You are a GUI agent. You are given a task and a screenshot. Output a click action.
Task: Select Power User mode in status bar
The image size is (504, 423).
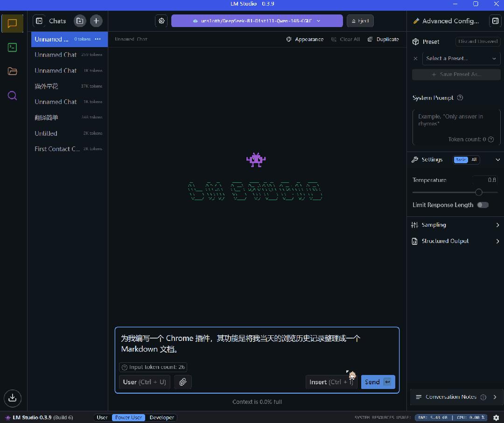[x=129, y=417]
